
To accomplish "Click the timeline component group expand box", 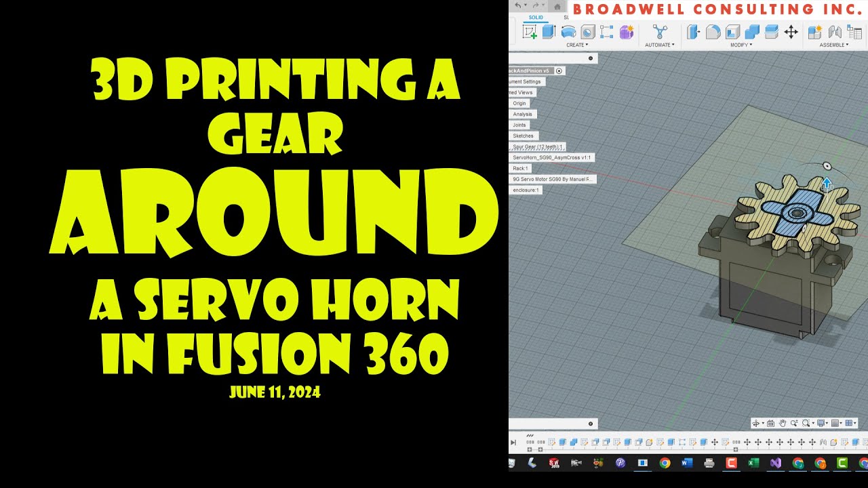I will [530, 449].
